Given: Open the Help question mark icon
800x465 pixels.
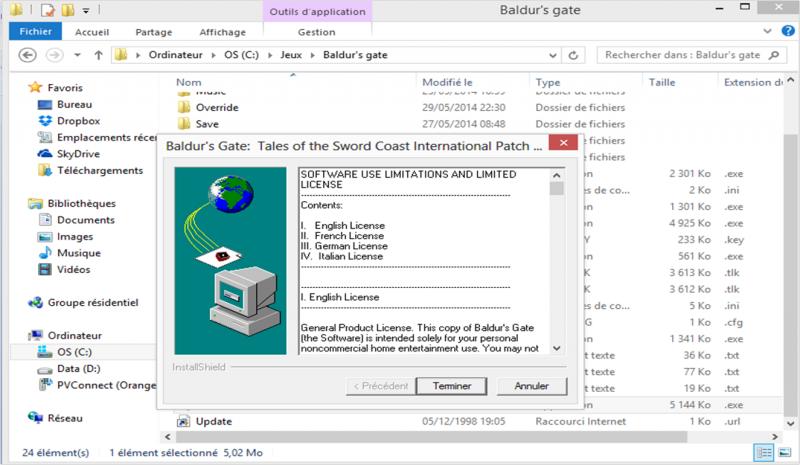Looking at the screenshot, I should 788,31.
